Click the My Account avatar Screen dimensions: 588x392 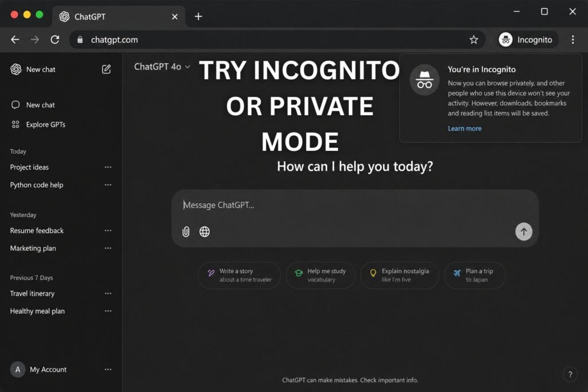pos(18,370)
